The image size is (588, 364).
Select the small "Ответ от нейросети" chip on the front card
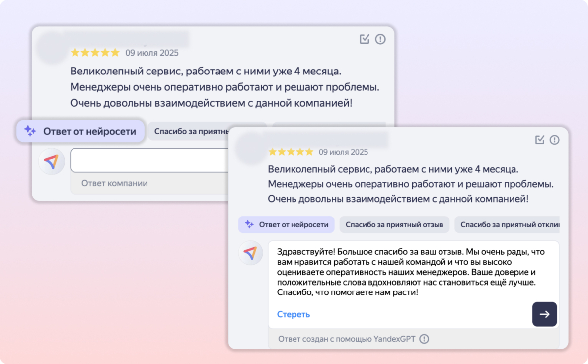287,225
